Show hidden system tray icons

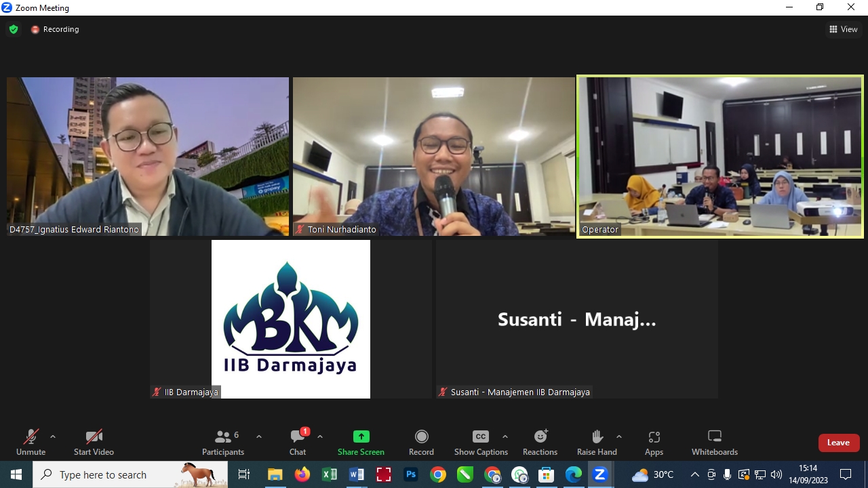(695, 474)
